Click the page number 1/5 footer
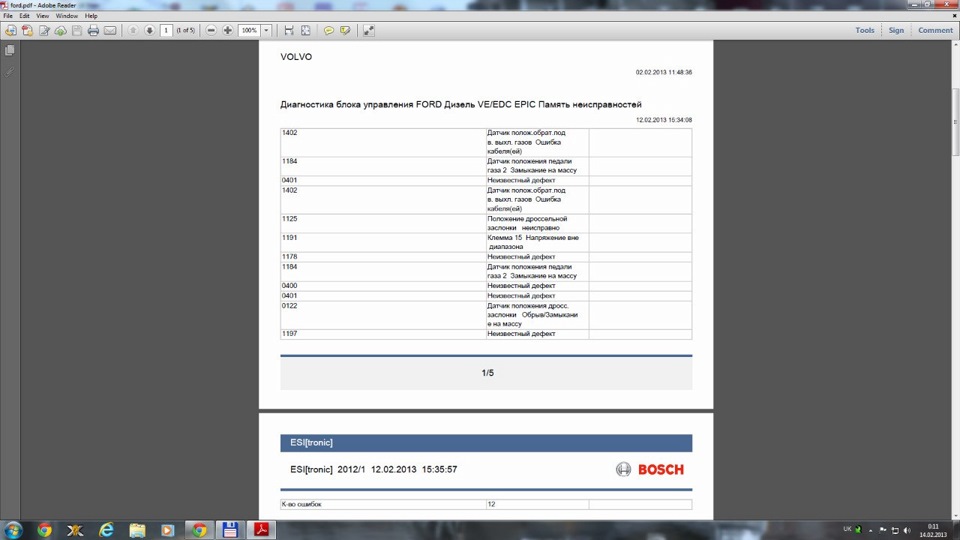960x540 pixels. click(487, 373)
